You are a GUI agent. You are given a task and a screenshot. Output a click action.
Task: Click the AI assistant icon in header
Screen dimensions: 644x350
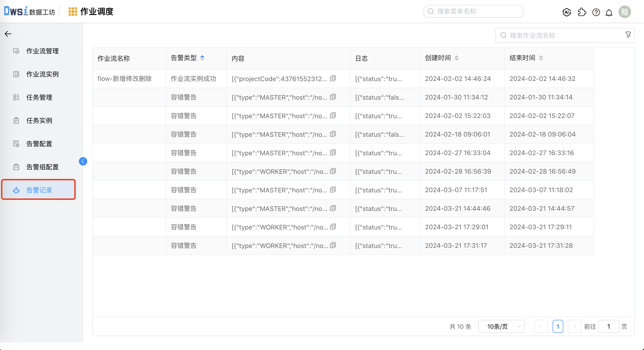click(x=567, y=12)
